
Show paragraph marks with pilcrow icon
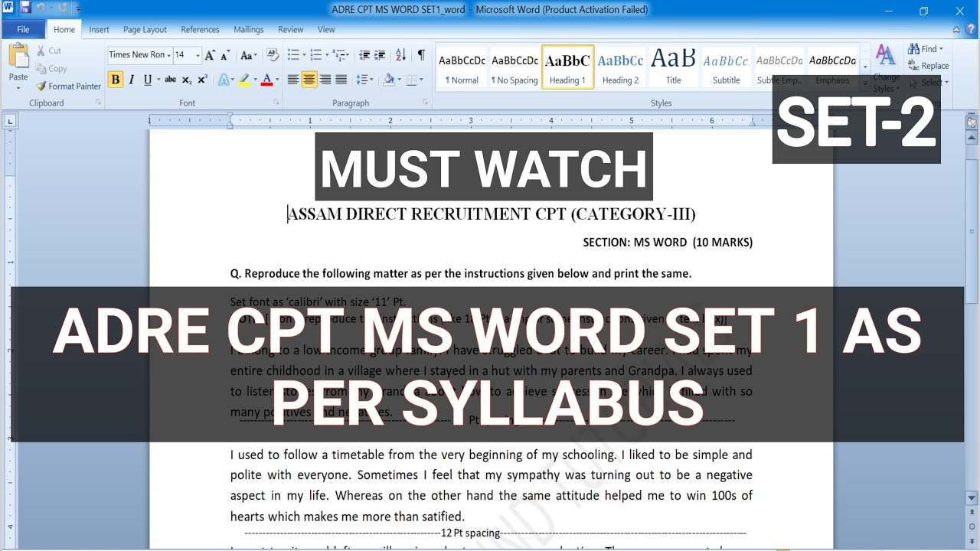pos(421,55)
